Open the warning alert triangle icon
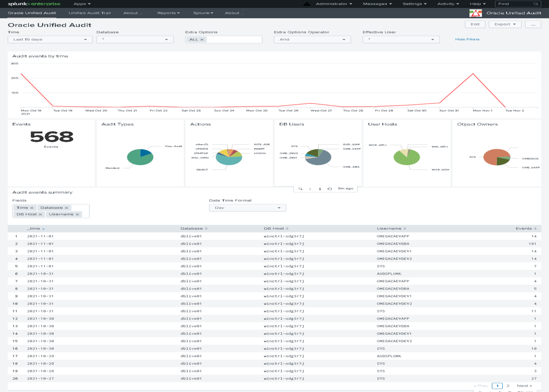This screenshot has width=549, height=392. 307,4
